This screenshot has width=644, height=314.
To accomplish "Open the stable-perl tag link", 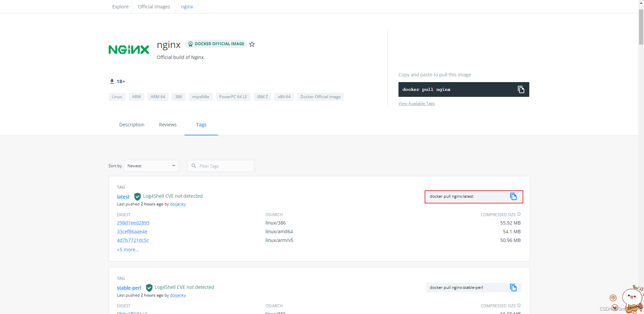I will (129, 288).
